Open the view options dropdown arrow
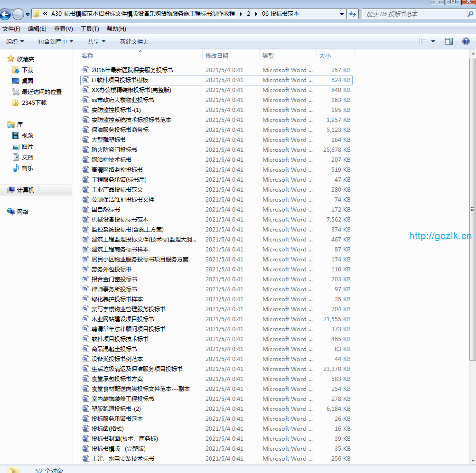 (433, 42)
